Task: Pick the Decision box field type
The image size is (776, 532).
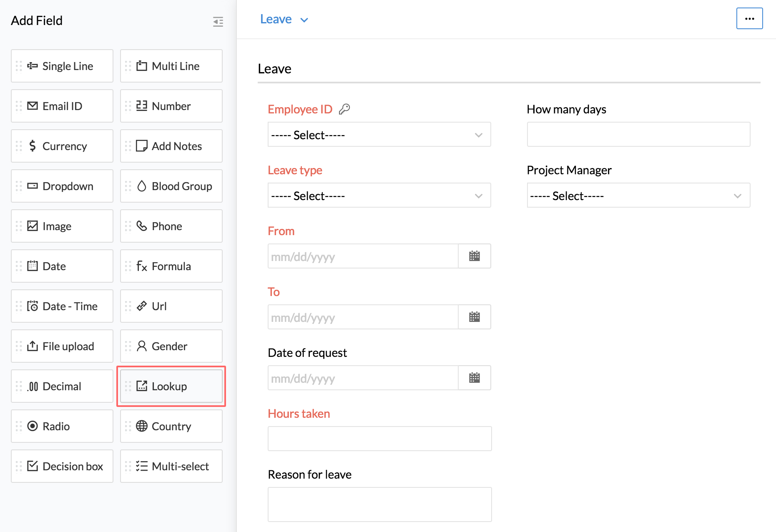Action: click(x=62, y=466)
